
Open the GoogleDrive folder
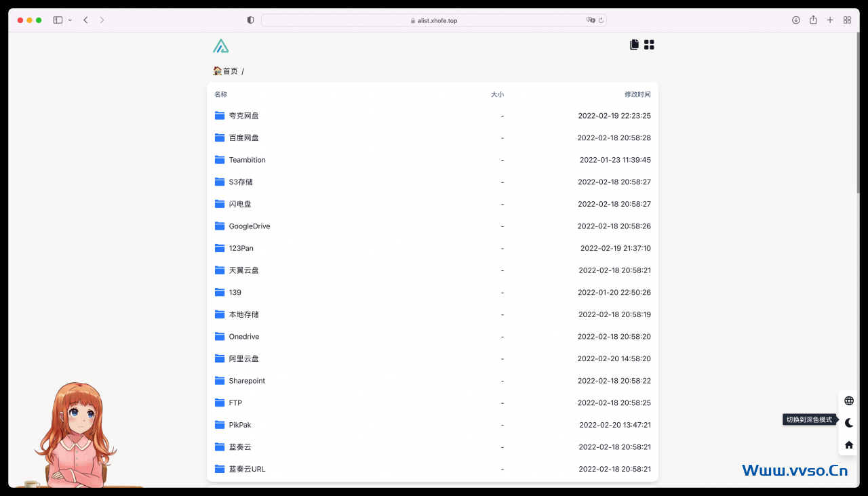[x=249, y=226]
